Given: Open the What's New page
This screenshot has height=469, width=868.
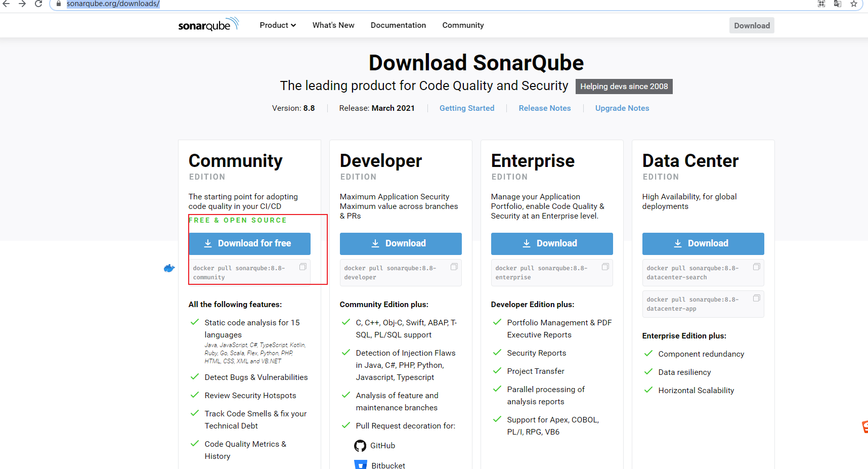Looking at the screenshot, I should point(333,25).
